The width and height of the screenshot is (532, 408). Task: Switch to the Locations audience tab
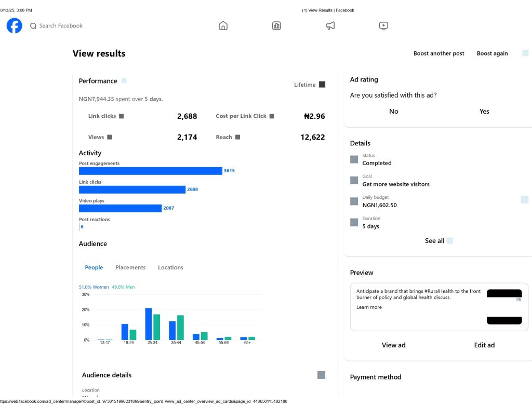coord(170,267)
